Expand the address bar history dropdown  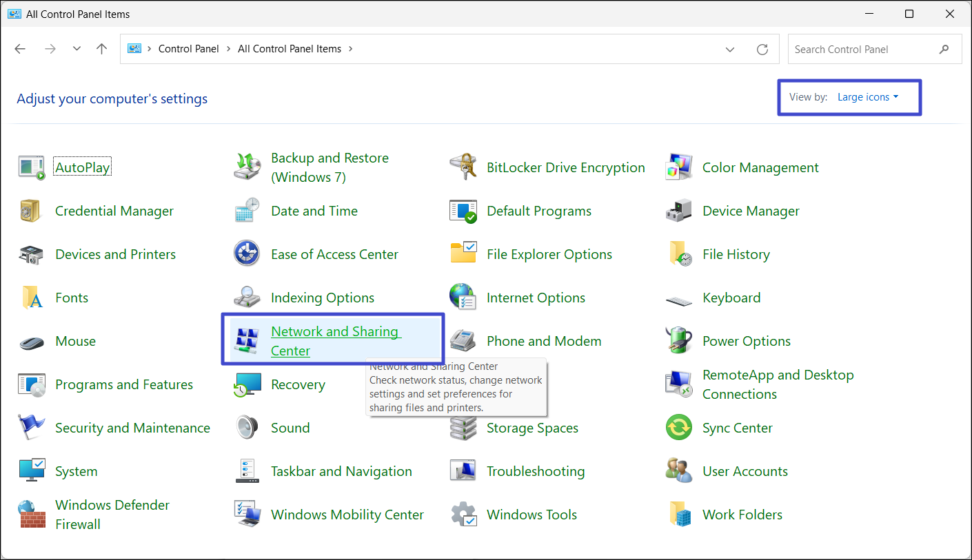coord(730,49)
